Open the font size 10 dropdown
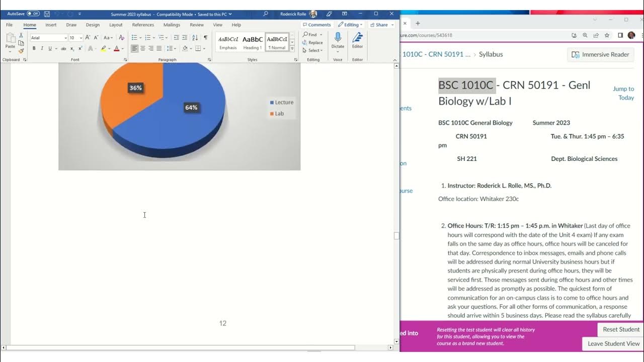Screen dimensions: 644x362 click(80, 38)
